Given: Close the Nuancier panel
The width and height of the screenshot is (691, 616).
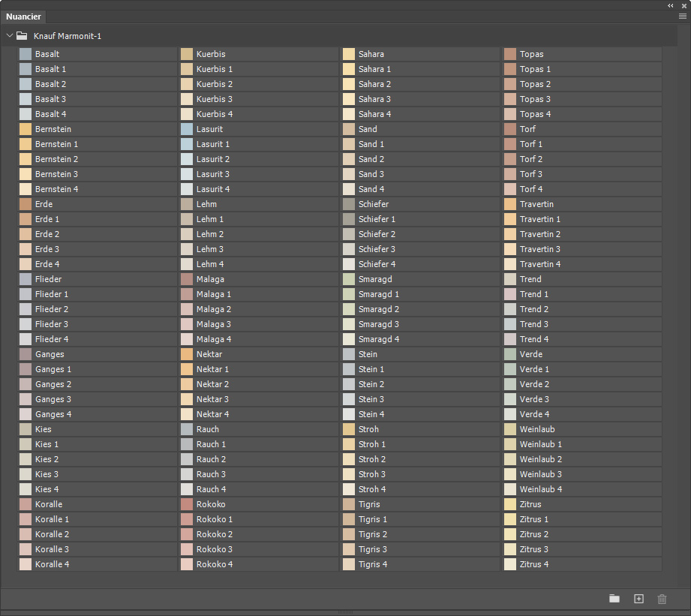Looking at the screenshot, I should click(x=684, y=6).
